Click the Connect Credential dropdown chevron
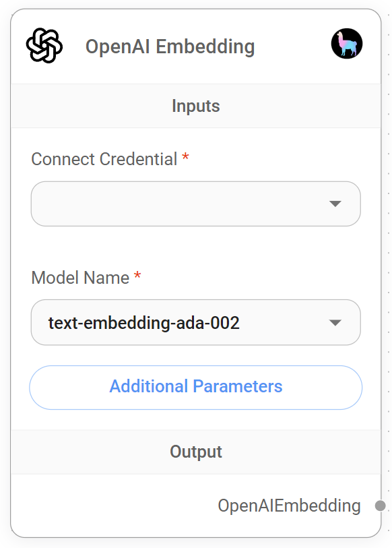This screenshot has height=548, width=392. click(335, 204)
